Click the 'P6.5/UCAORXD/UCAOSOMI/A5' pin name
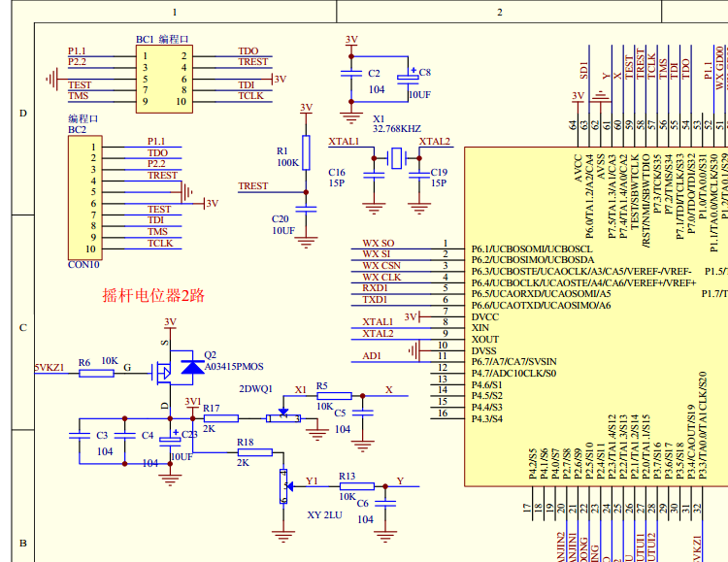Image resolution: width=728 pixels, height=562 pixels. click(x=542, y=293)
